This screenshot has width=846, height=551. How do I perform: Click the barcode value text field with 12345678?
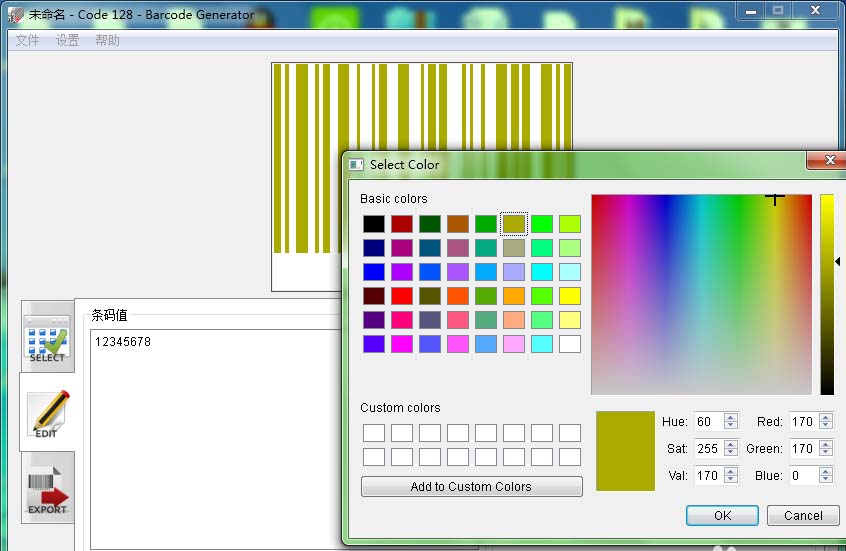(216, 439)
